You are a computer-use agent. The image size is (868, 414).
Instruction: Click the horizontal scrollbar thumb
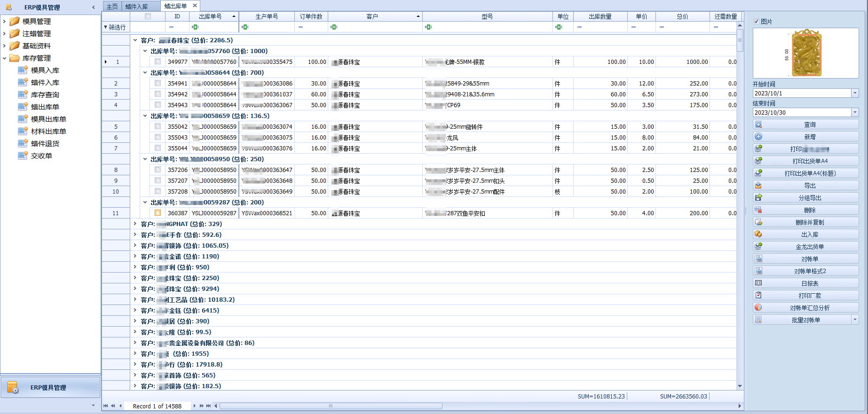[x=331, y=406]
